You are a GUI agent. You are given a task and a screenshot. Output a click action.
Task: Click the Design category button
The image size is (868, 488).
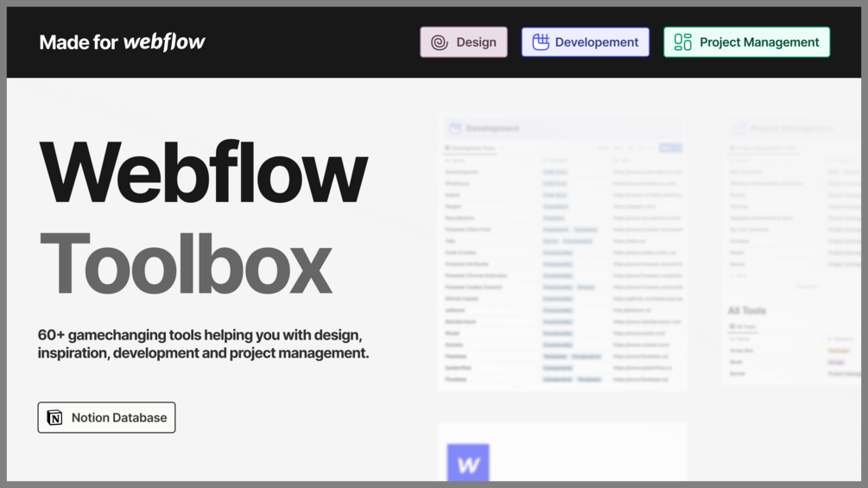(463, 42)
